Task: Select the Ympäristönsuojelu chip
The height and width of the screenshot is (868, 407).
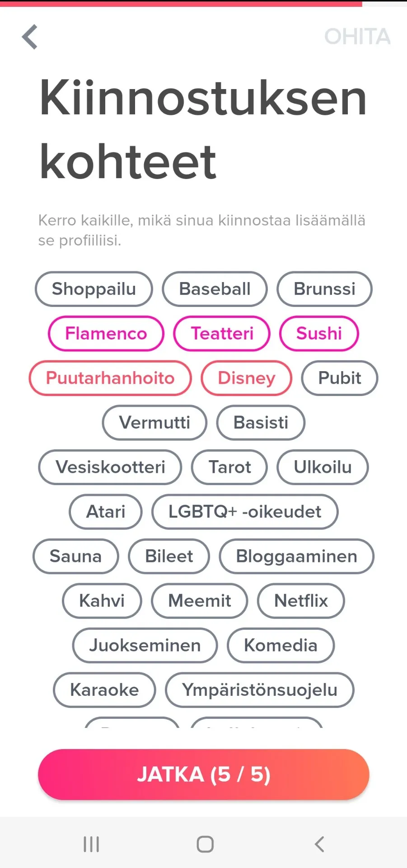Action: click(x=260, y=690)
